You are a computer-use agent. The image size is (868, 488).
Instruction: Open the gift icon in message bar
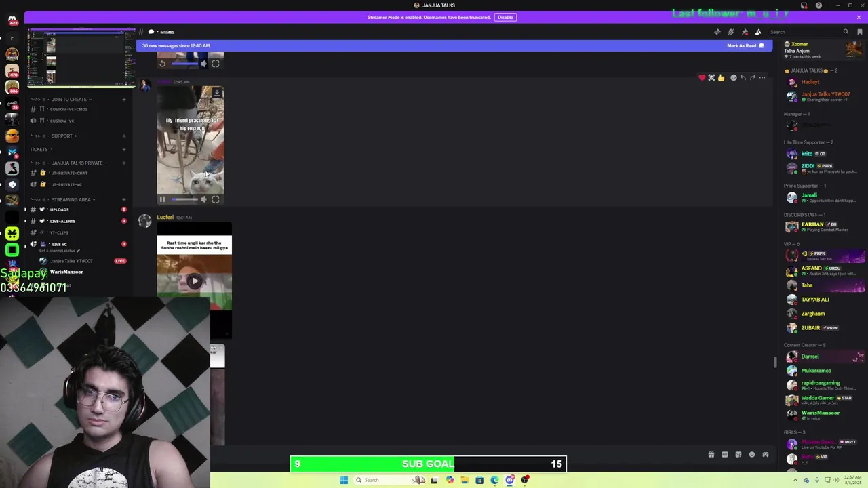point(711,455)
